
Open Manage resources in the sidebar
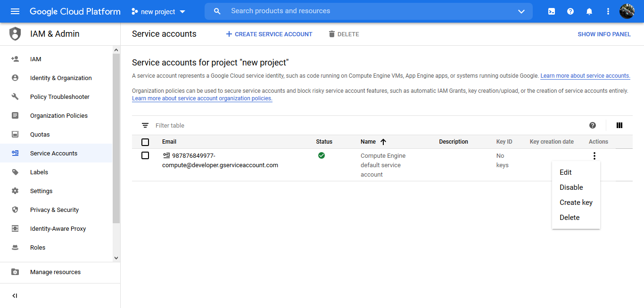tap(56, 272)
